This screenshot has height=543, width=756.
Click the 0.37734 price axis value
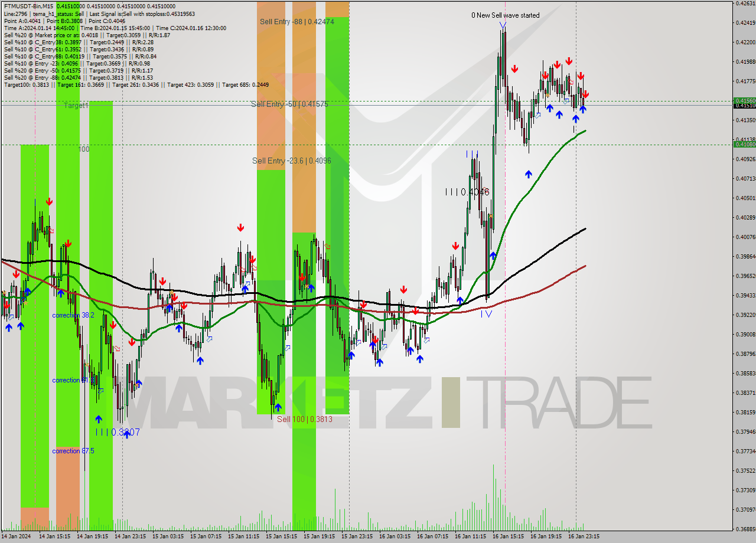click(x=745, y=452)
